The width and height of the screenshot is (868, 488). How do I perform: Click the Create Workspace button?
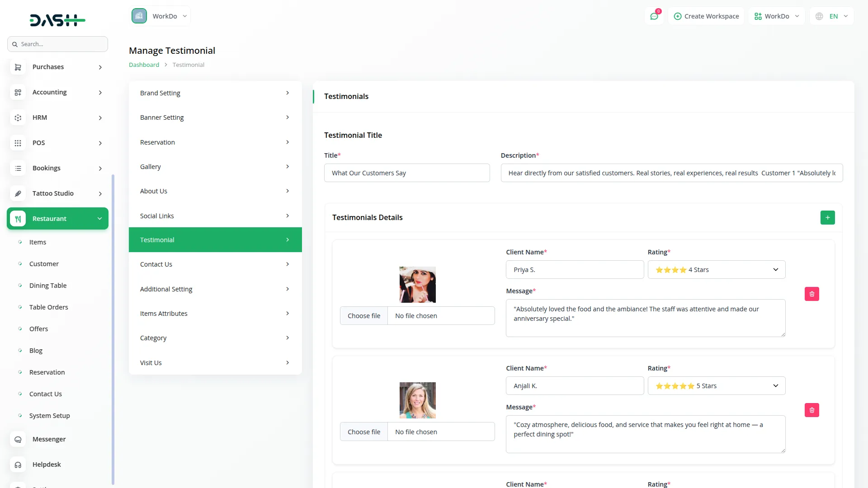706,16
